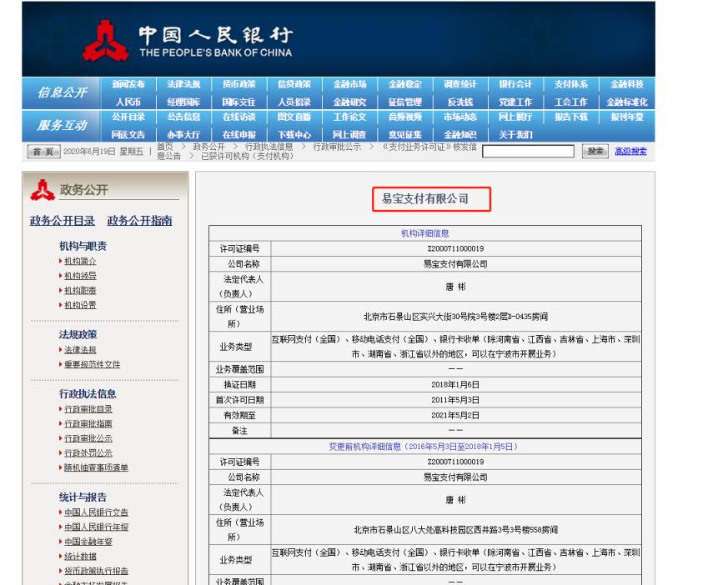This screenshot has width=728, height=585.
Task: Open the 重要规范性文件 sidebar link
Action: [92, 364]
